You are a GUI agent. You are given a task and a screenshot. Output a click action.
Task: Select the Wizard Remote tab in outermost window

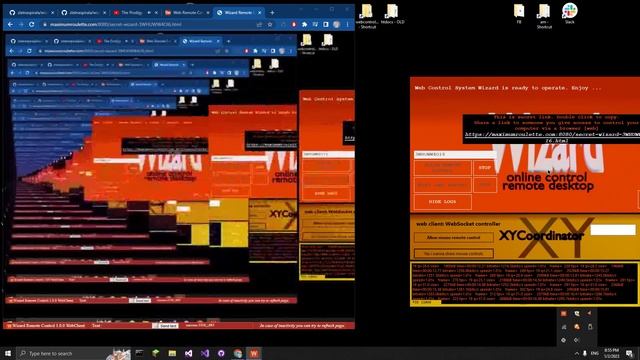click(238, 13)
